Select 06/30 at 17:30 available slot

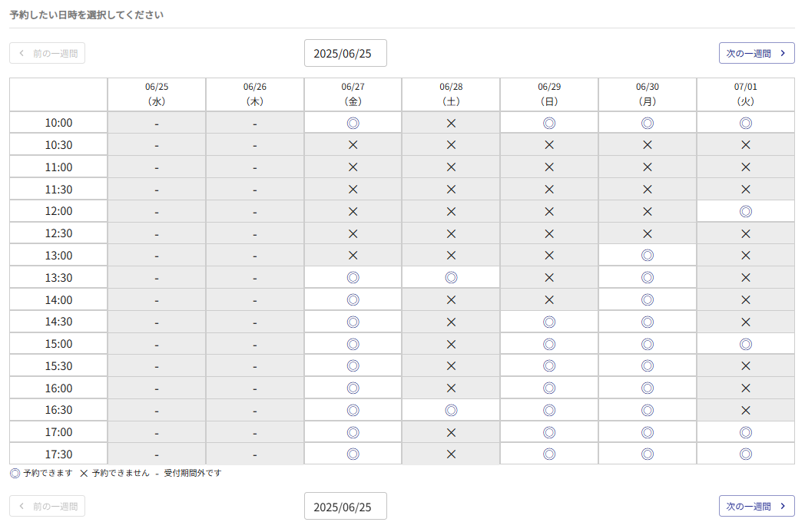pyautogui.click(x=648, y=454)
